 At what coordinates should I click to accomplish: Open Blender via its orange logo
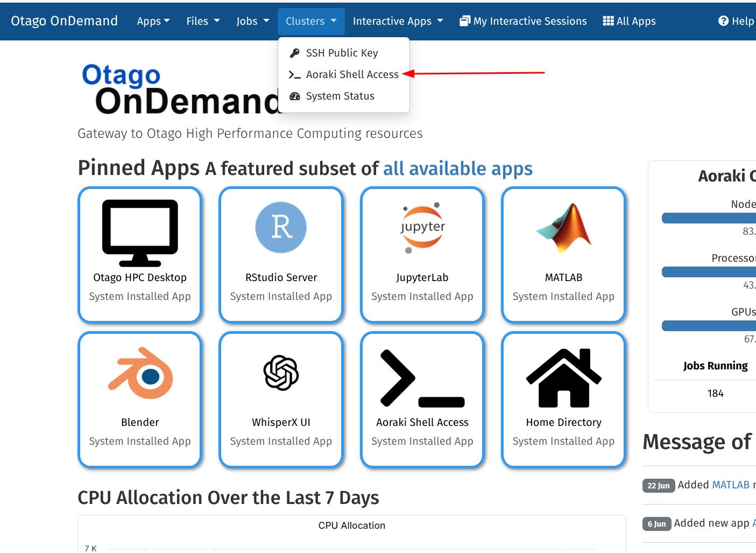tap(140, 373)
